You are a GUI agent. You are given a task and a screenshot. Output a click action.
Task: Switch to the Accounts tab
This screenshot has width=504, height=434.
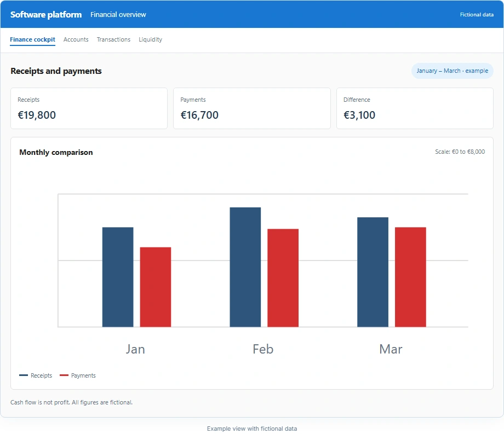coord(76,39)
